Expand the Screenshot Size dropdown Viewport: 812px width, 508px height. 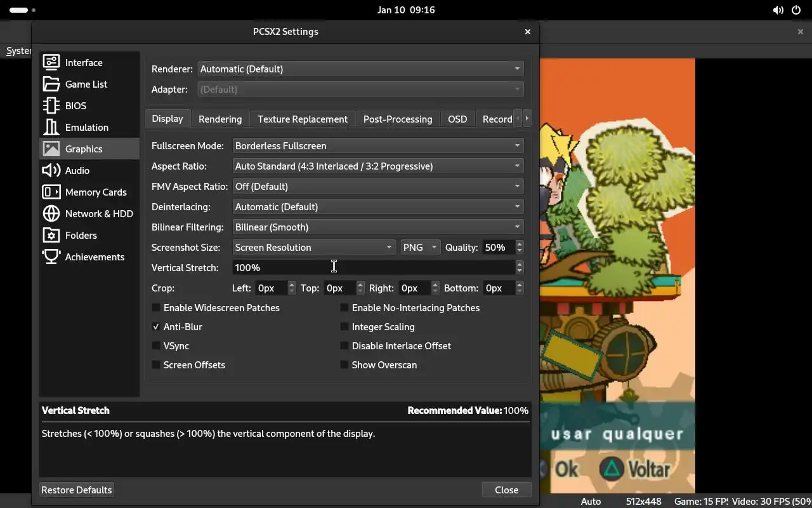[314, 247]
